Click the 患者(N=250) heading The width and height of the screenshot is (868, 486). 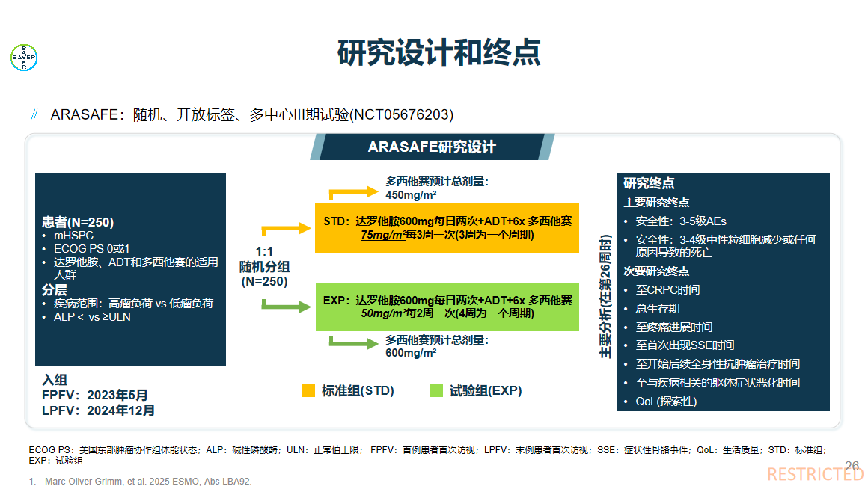point(78,222)
